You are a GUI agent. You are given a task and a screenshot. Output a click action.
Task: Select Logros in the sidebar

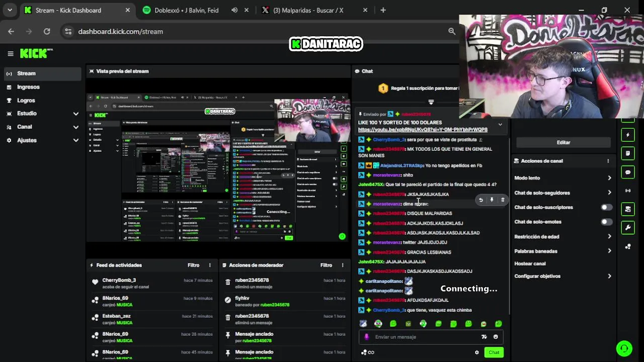coord(42,100)
